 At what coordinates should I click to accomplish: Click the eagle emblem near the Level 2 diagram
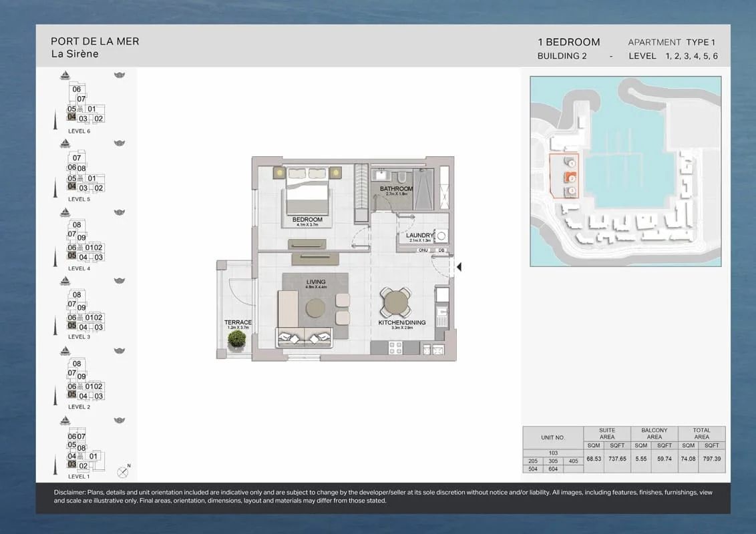pos(119,350)
